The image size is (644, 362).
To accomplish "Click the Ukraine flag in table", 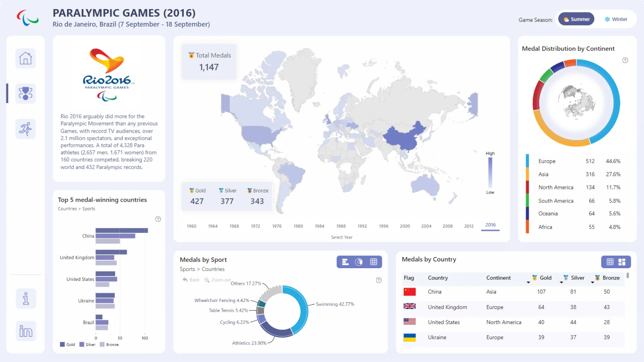I will point(410,337).
